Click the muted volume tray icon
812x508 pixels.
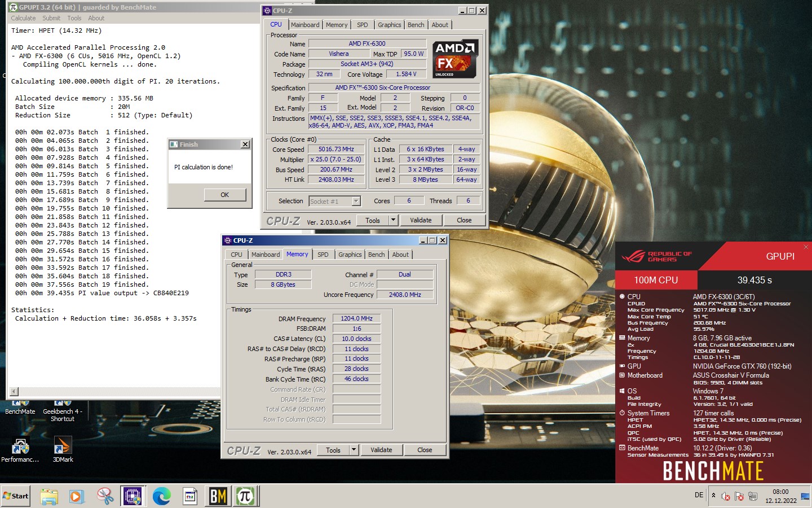pyautogui.click(x=726, y=496)
